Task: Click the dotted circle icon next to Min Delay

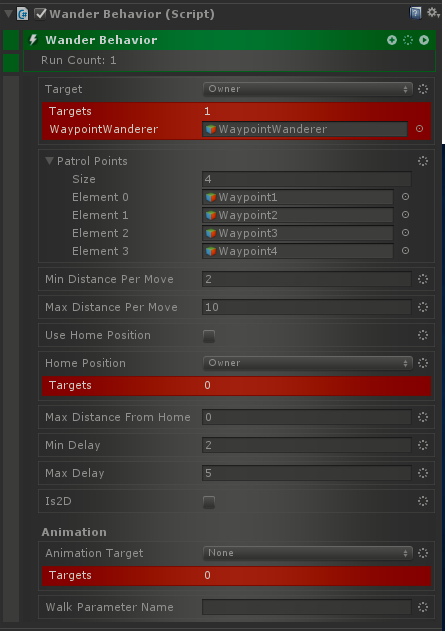Action: click(x=423, y=445)
